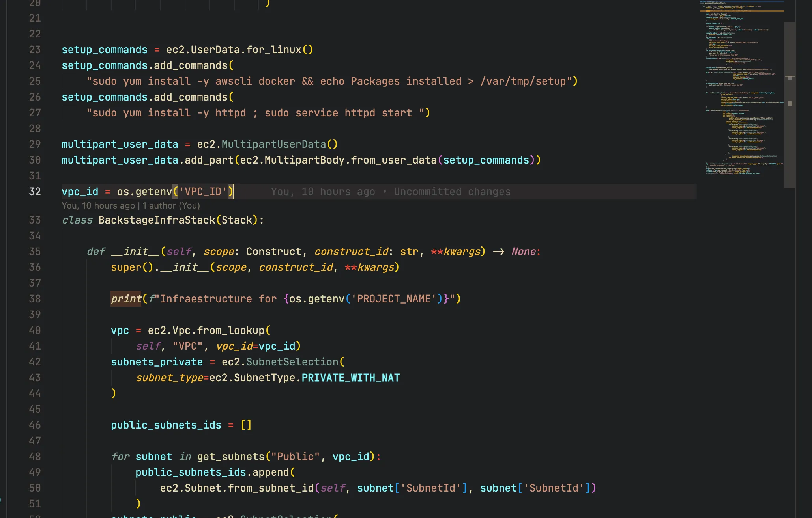Click the CodeLens '1 author (You)' text

click(x=171, y=206)
